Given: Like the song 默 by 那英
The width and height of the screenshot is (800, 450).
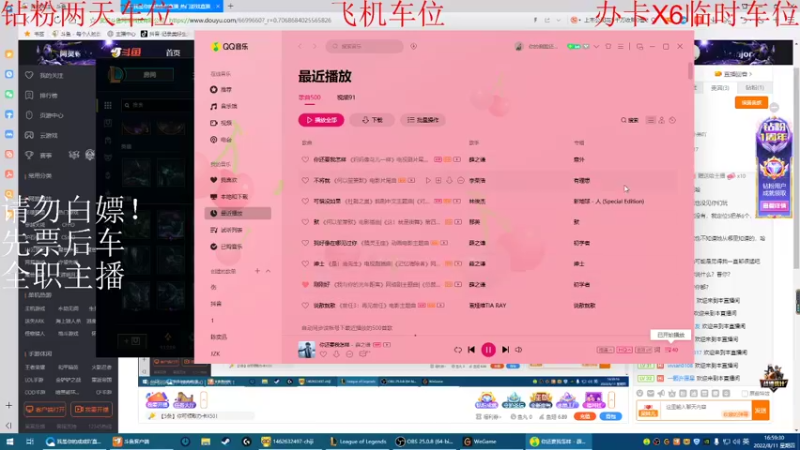Looking at the screenshot, I should click(305, 222).
